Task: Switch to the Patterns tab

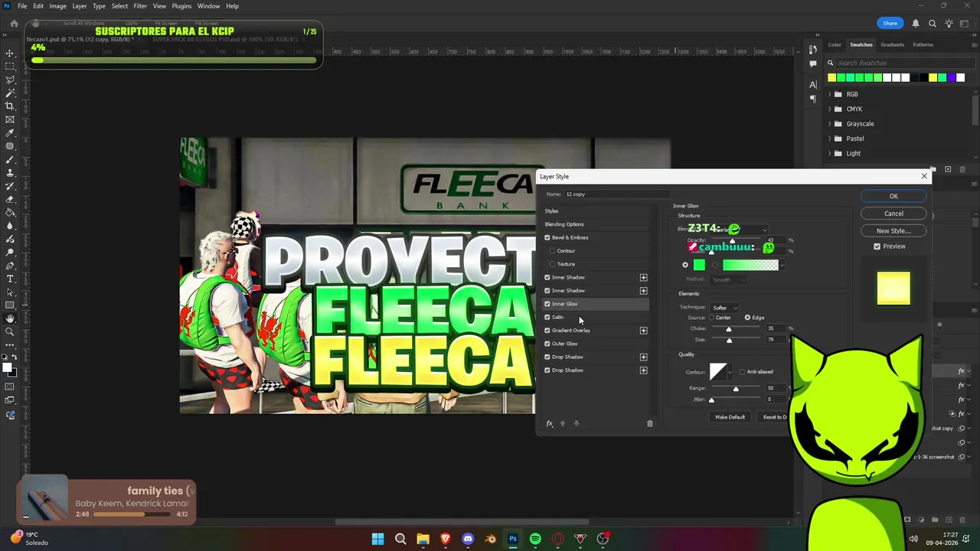Action: point(923,44)
